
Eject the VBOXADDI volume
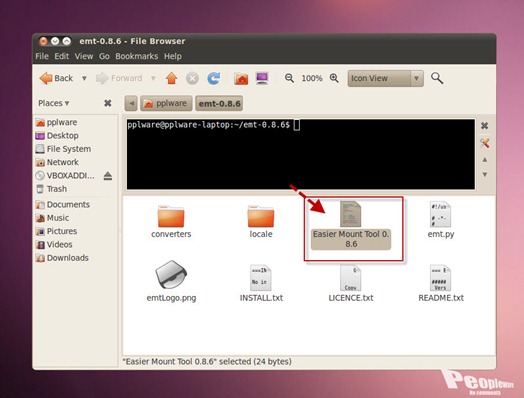[x=108, y=176]
